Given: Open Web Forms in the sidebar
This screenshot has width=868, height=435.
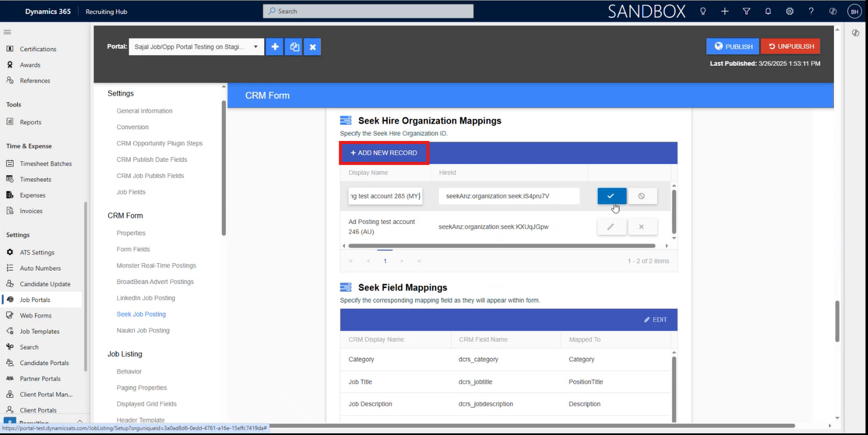Looking at the screenshot, I should (x=35, y=316).
